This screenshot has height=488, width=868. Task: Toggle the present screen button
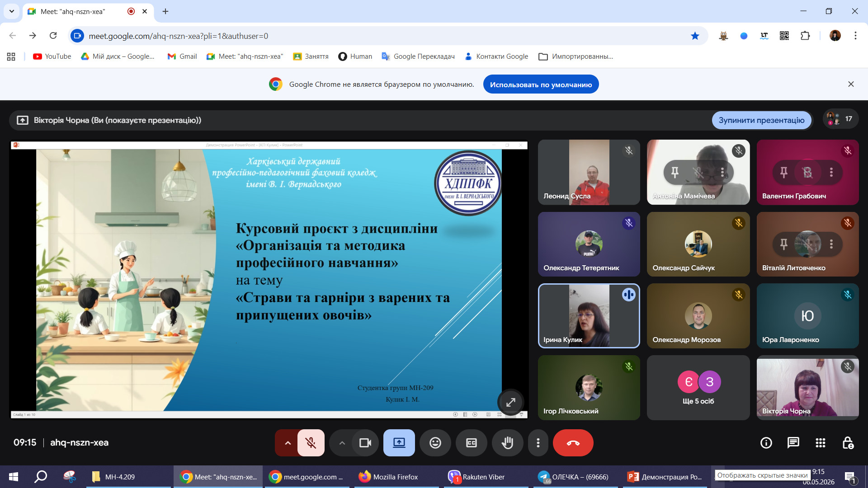[399, 443]
